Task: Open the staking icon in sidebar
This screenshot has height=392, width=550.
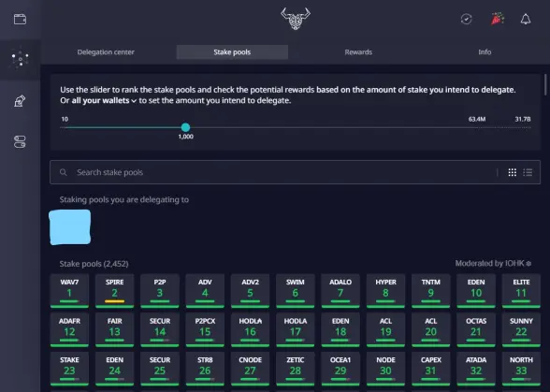Action: [x=20, y=59]
